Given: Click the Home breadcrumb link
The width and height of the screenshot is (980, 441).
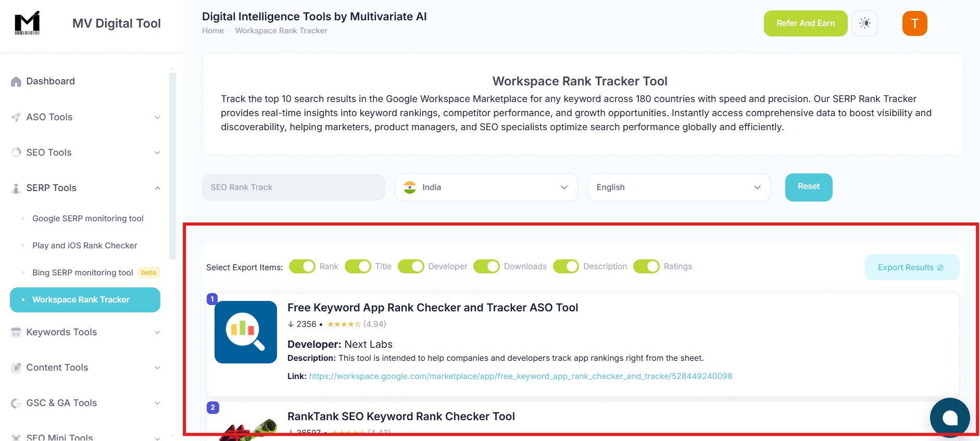Looking at the screenshot, I should [x=213, y=31].
